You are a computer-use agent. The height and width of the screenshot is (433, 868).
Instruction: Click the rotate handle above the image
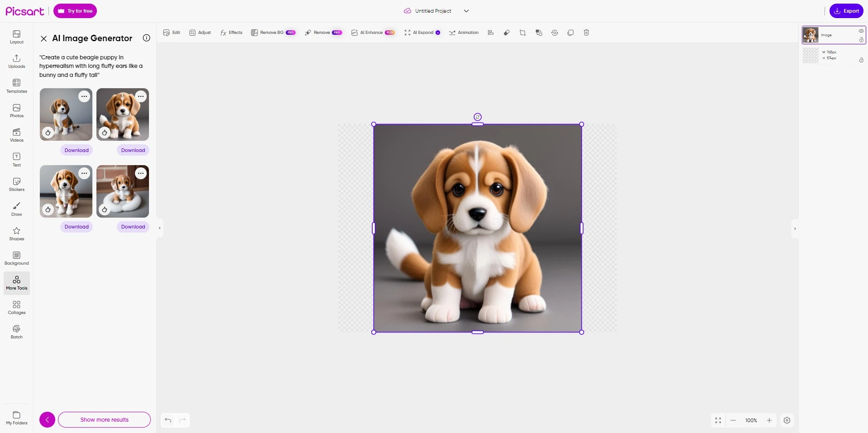coord(478,117)
